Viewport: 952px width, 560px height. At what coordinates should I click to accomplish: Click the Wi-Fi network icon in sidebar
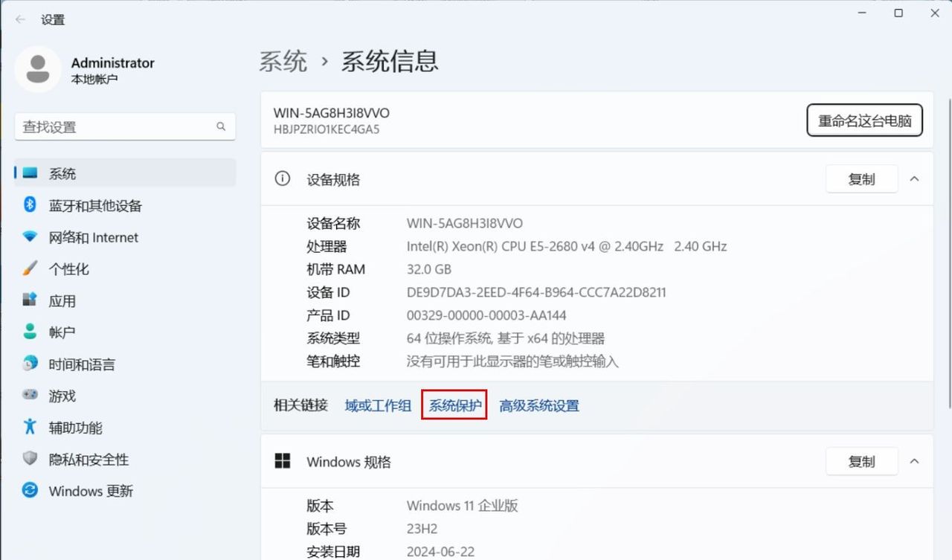(x=30, y=237)
